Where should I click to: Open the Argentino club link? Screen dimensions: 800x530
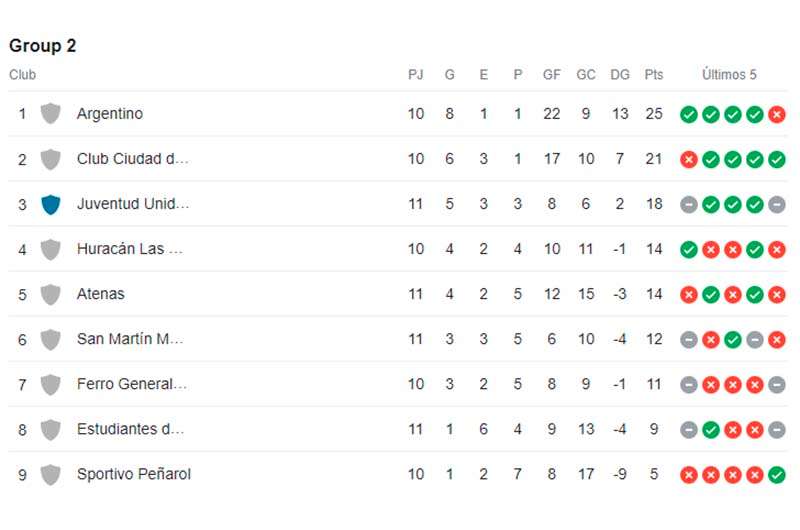pyautogui.click(x=110, y=114)
